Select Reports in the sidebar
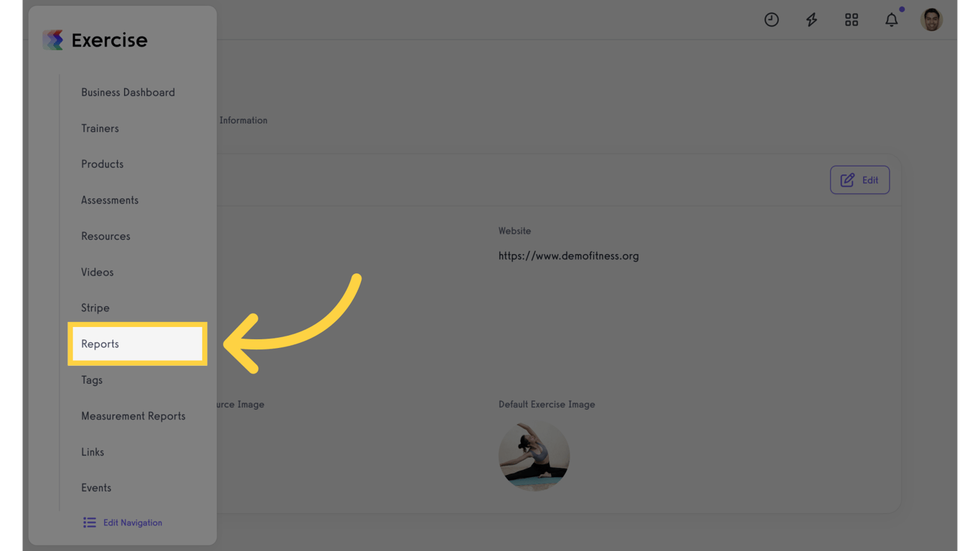Image resolution: width=980 pixels, height=551 pixels. click(x=138, y=344)
